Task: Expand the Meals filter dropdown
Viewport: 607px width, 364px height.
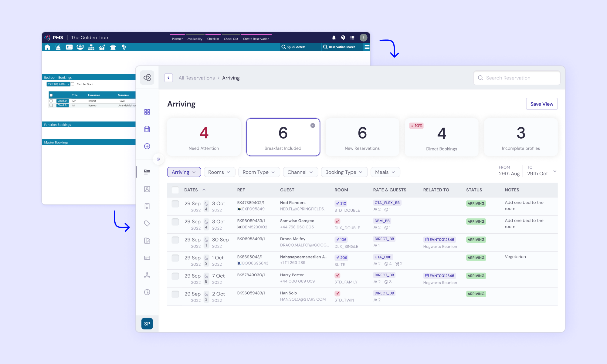Action: [x=385, y=172]
